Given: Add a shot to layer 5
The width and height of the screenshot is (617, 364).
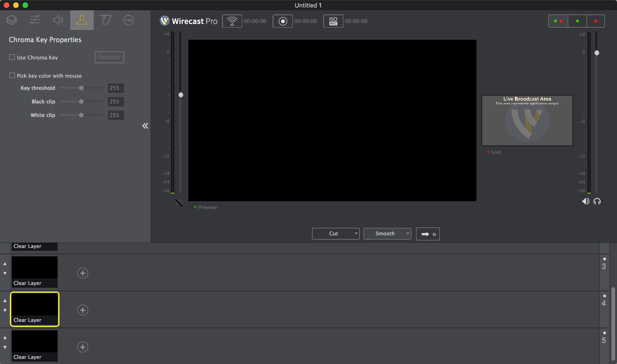Looking at the screenshot, I should pyautogui.click(x=82, y=347).
